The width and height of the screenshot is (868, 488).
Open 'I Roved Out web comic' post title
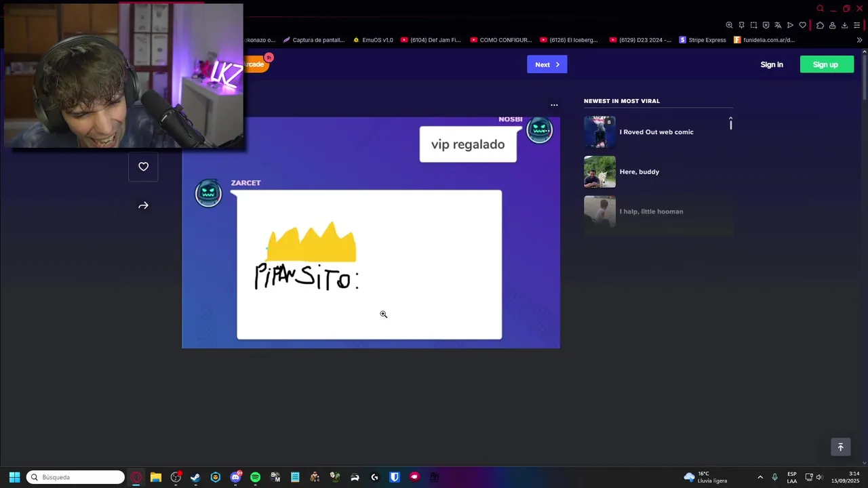[x=656, y=132]
